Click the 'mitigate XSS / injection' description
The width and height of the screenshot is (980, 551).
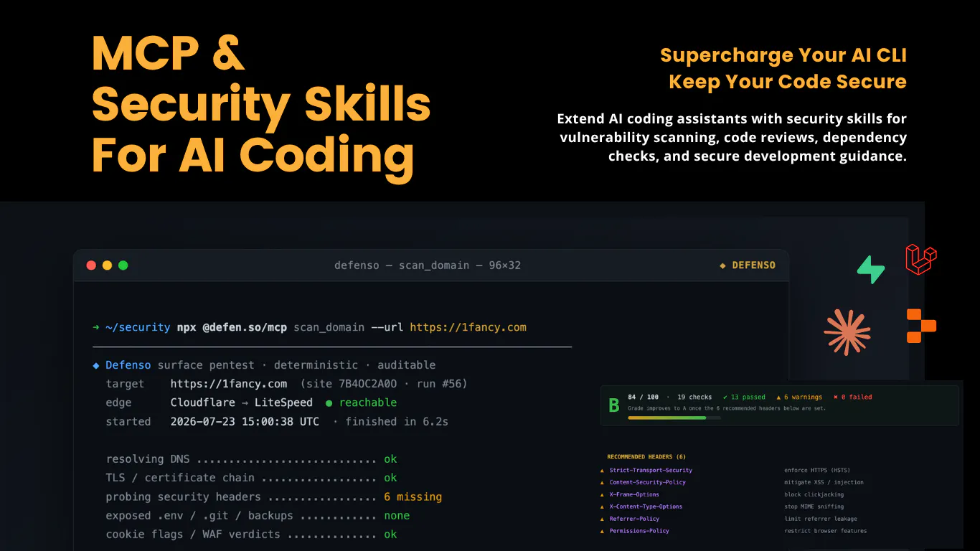coord(824,483)
